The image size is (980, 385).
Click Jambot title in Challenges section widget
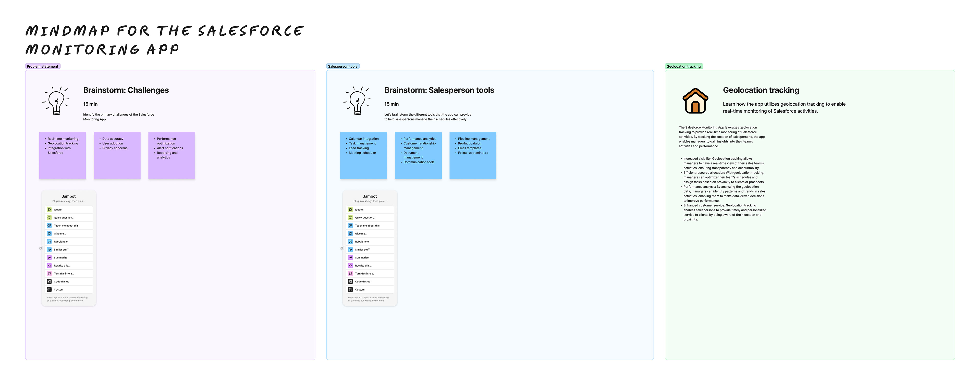click(x=69, y=196)
